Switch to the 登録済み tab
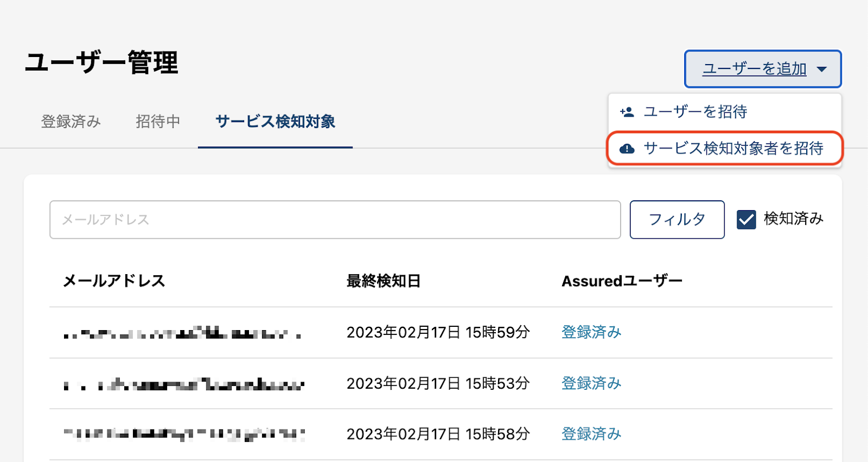The width and height of the screenshot is (868, 462). pyautogui.click(x=71, y=121)
